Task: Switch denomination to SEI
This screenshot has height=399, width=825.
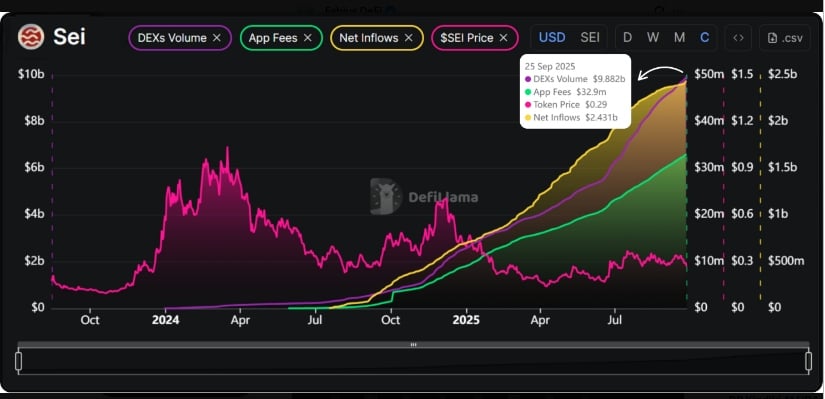Action: coord(590,38)
